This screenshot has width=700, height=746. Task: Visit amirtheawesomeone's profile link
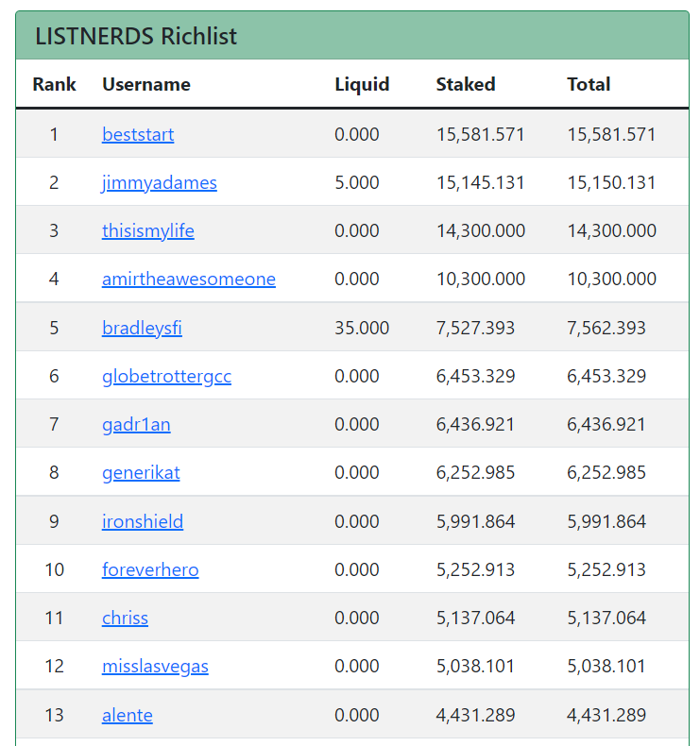click(x=189, y=279)
